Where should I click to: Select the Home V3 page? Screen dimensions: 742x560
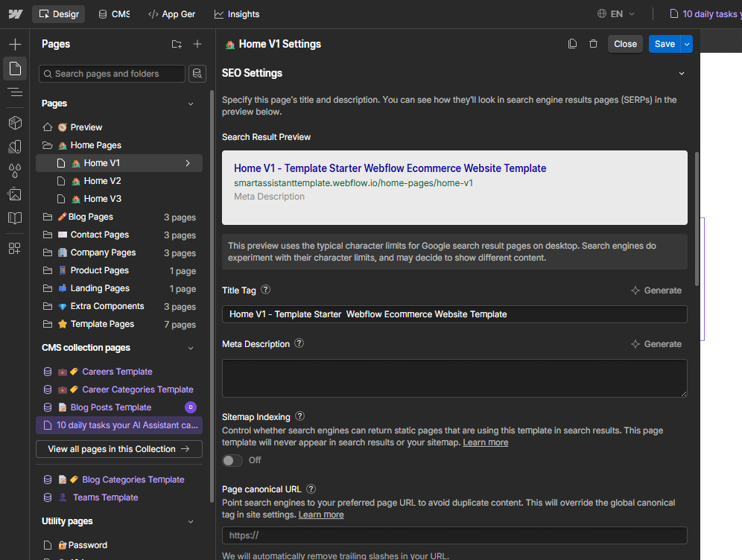click(x=119, y=199)
